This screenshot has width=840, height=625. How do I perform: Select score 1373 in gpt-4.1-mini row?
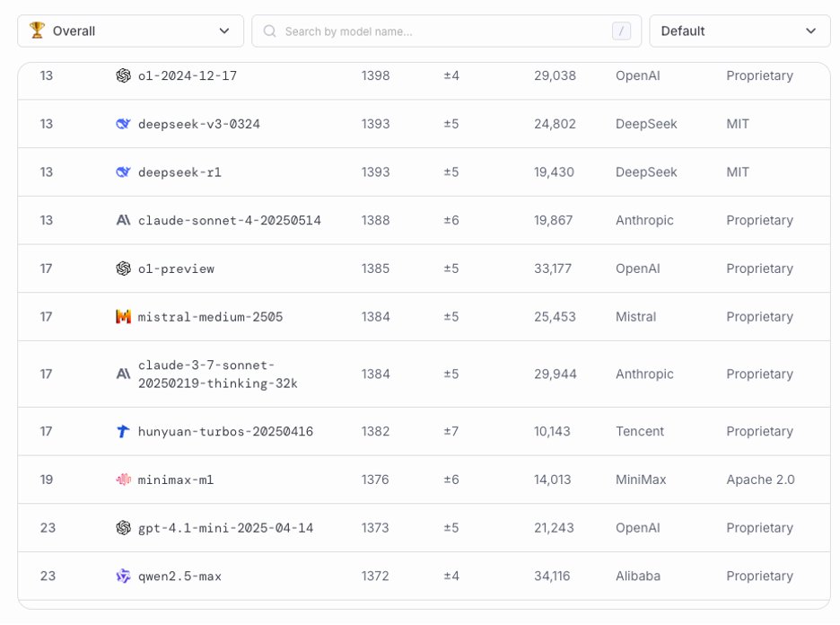(375, 528)
